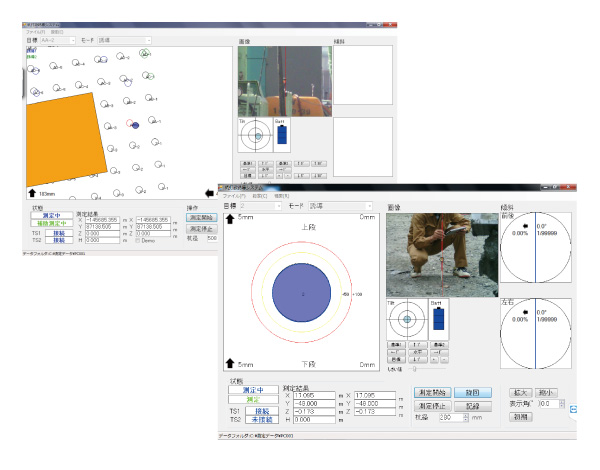This screenshot has height=470, width=600.
Task: Click the Y field showing -48.000 beside 測定結果
Action: click(x=315, y=403)
